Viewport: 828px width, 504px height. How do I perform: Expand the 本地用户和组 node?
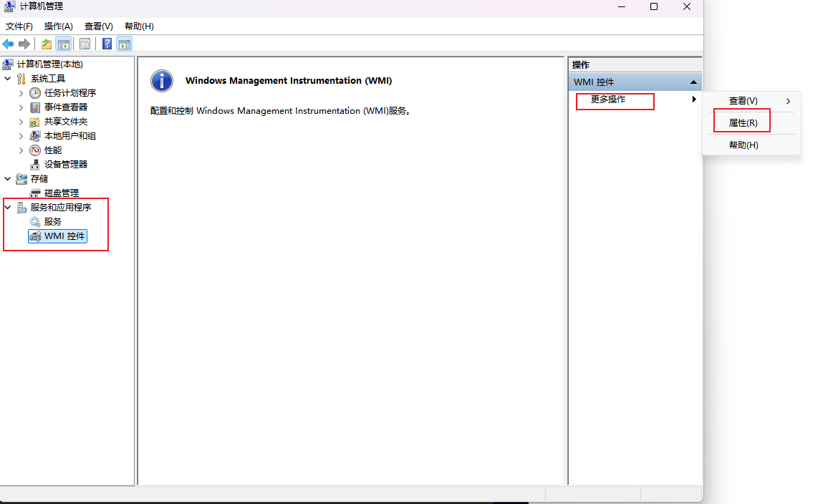pos(21,136)
